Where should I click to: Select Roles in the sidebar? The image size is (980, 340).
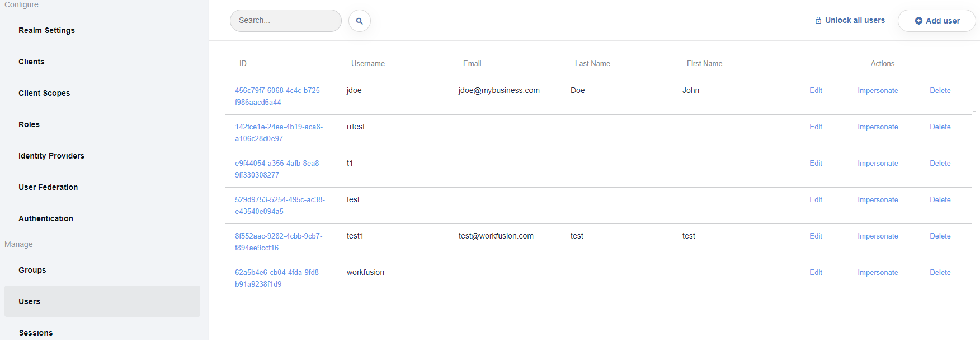point(29,124)
